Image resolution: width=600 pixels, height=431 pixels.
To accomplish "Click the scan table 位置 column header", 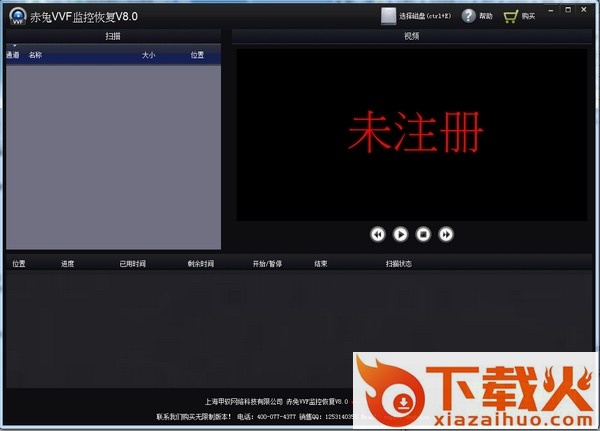I will (19, 264).
